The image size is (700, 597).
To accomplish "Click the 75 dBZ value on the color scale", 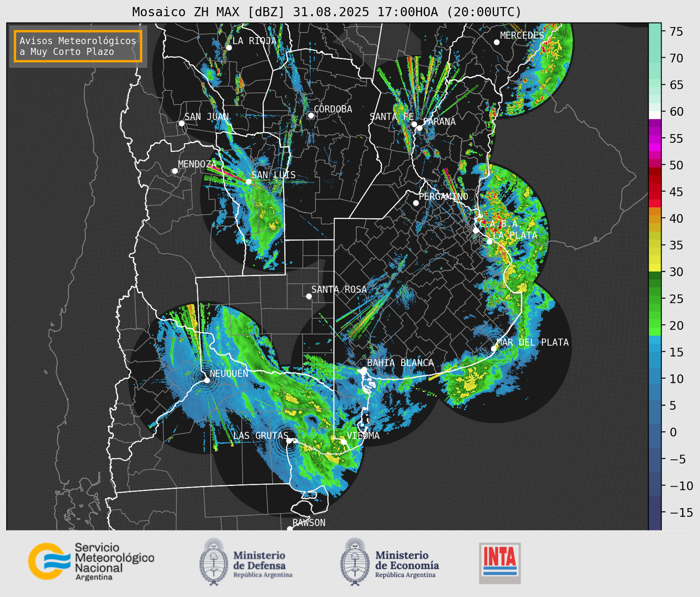I will (x=677, y=32).
